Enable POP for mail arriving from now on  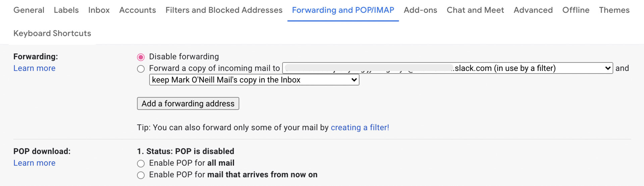pos(141,175)
